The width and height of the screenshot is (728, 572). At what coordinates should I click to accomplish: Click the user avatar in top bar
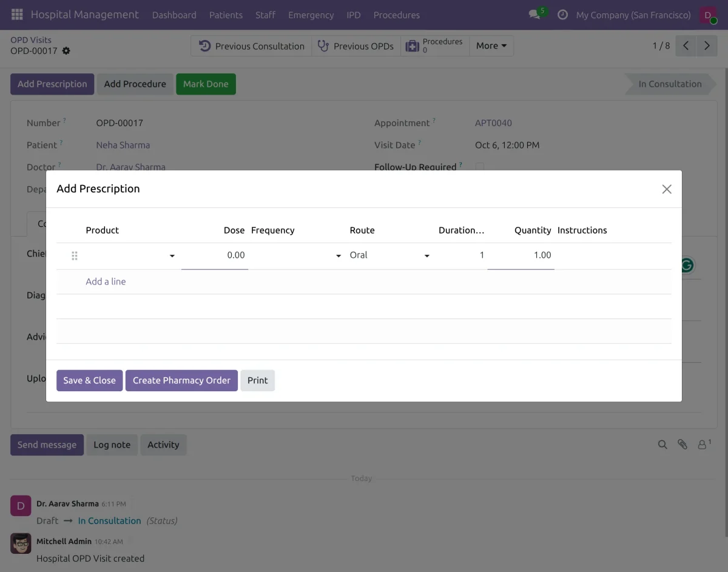[x=708, y=15]
